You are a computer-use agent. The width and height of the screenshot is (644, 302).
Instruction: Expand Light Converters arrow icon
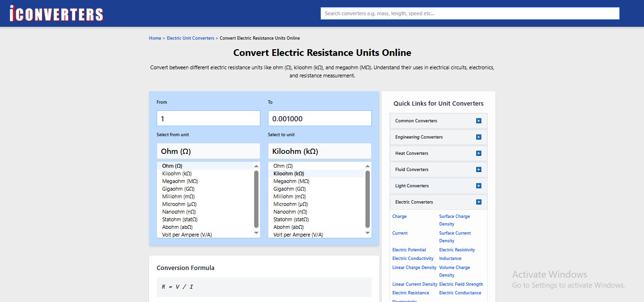(x=479, y=186)
